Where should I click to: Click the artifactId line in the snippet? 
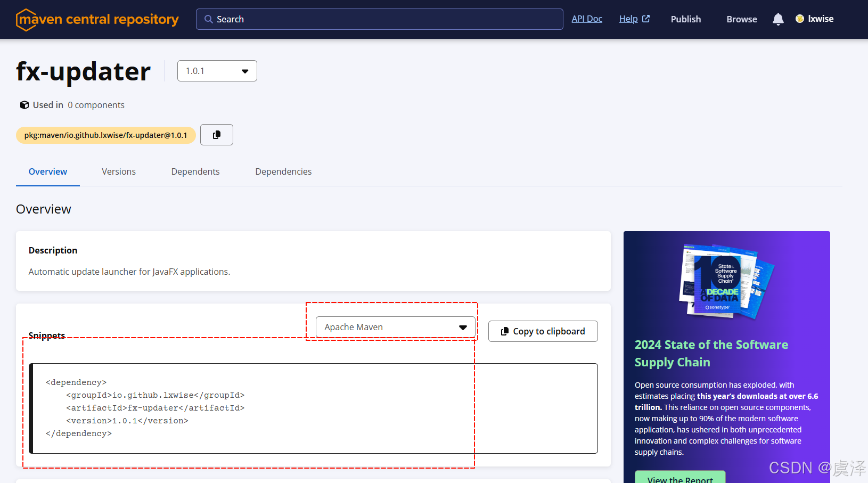(x=155, y=408)
